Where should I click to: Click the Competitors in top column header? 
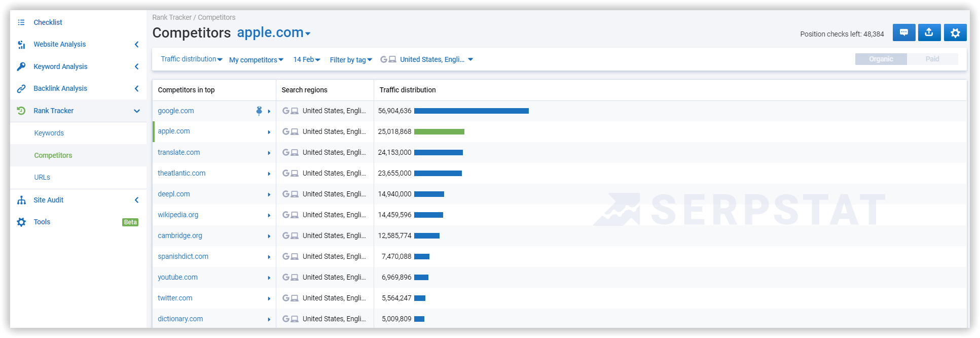[x=186, y=90]
